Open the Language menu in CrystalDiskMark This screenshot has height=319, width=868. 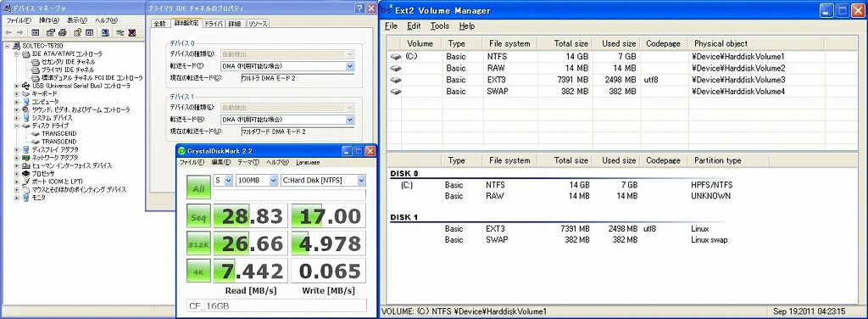coord(308,162)
